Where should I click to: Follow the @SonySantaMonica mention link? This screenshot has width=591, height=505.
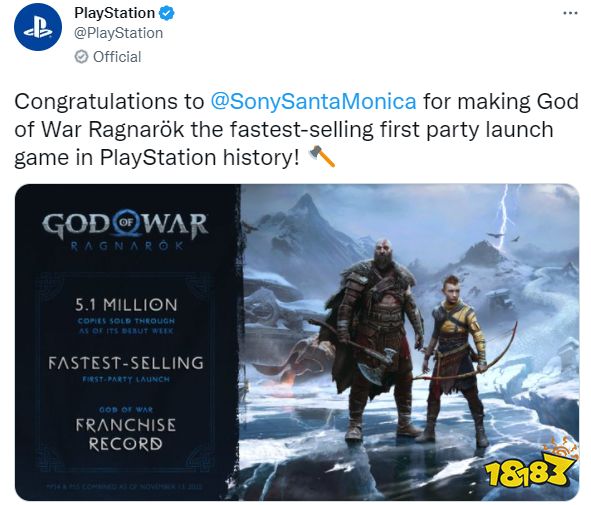point(313,102)
